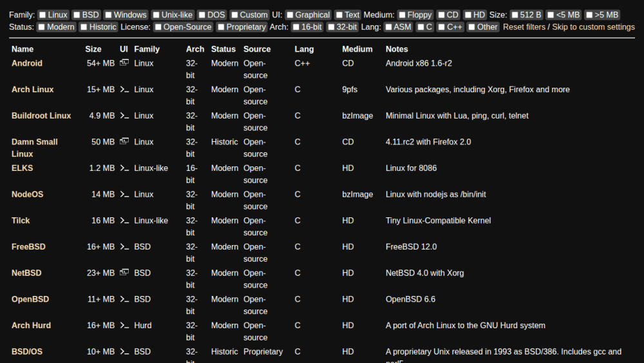Launch Buildroot Linux from the list
The height and width of the screenshot is (363, 644).
[41, 116]
